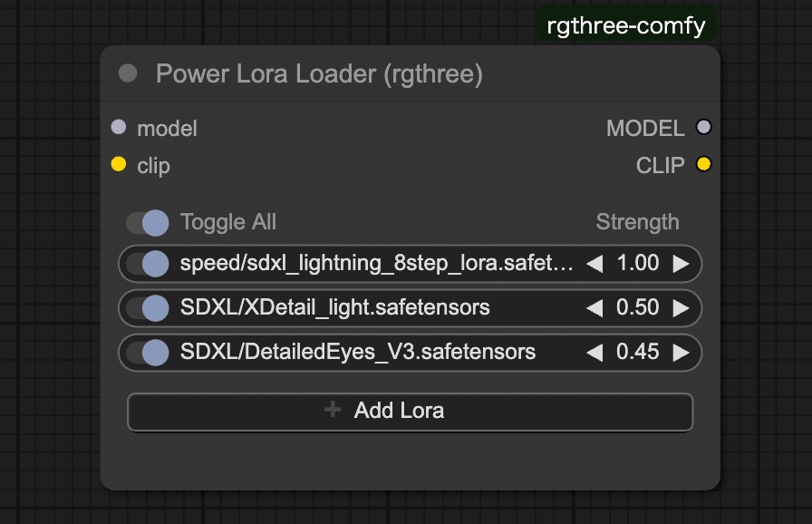Image resolution: width=812 pixels, height=524 pixels.
Task: Click the yellow CLIP output connector
Action: [x=703, y=165]
